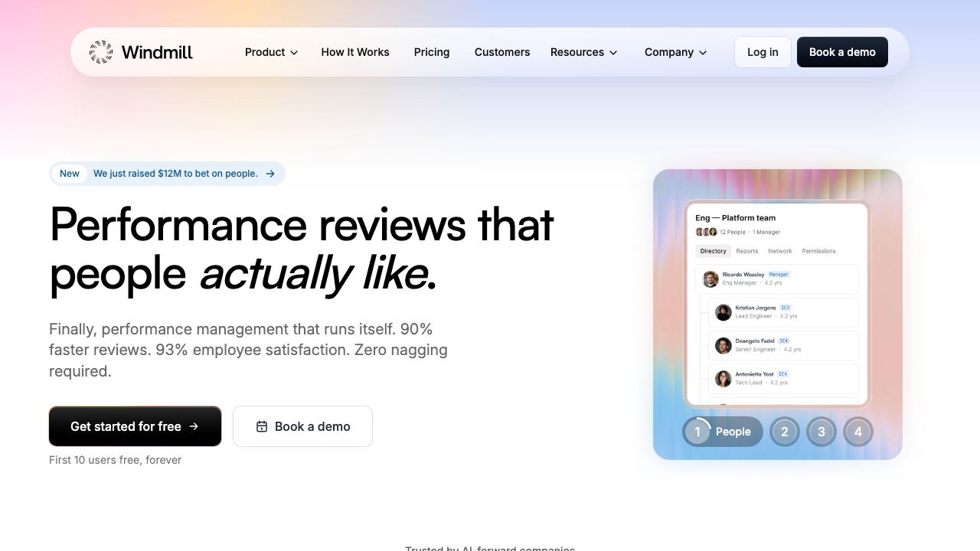Switch to the Reports tab
980x551 pixels.
pos(747,251)
